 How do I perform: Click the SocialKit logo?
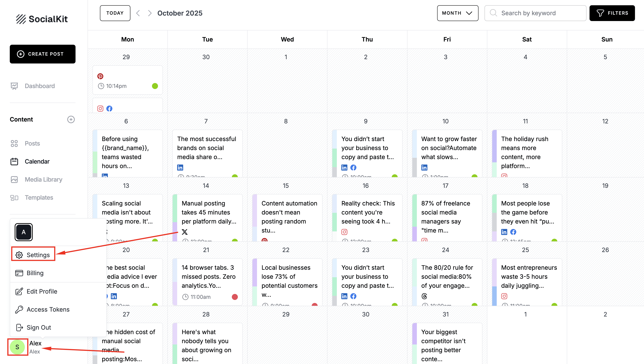pos(42,19)
